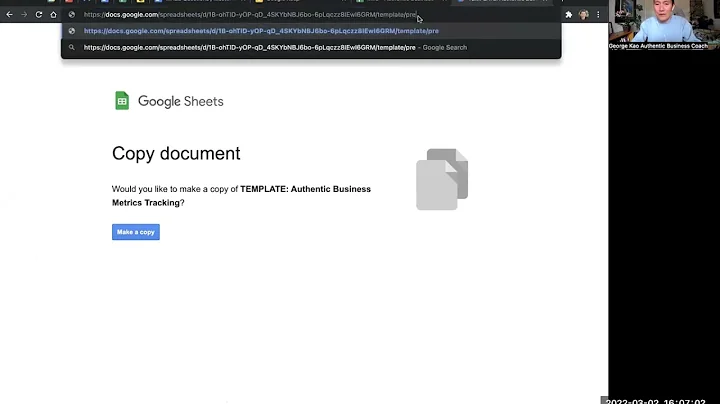720x404 pixels.
Task: Click the TEMPLATE: Authentic Business Metrics Tracking text
Action: tap(242, 196)
